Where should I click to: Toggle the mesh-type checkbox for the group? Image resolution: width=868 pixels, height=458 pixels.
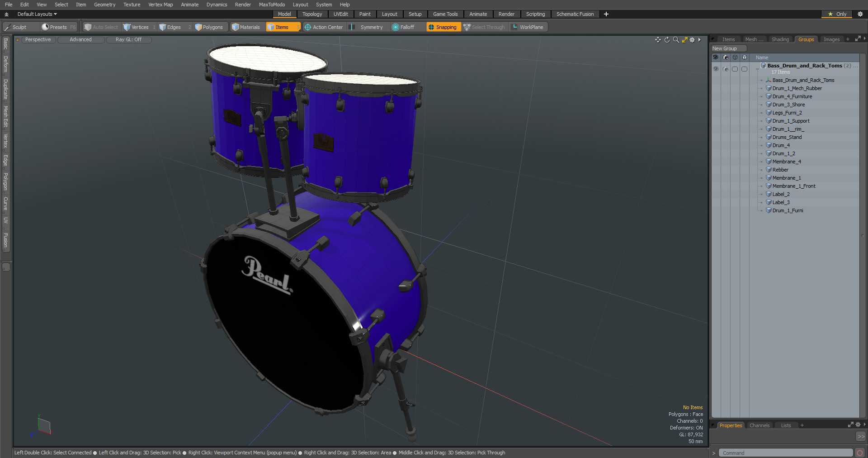[745, 69]
